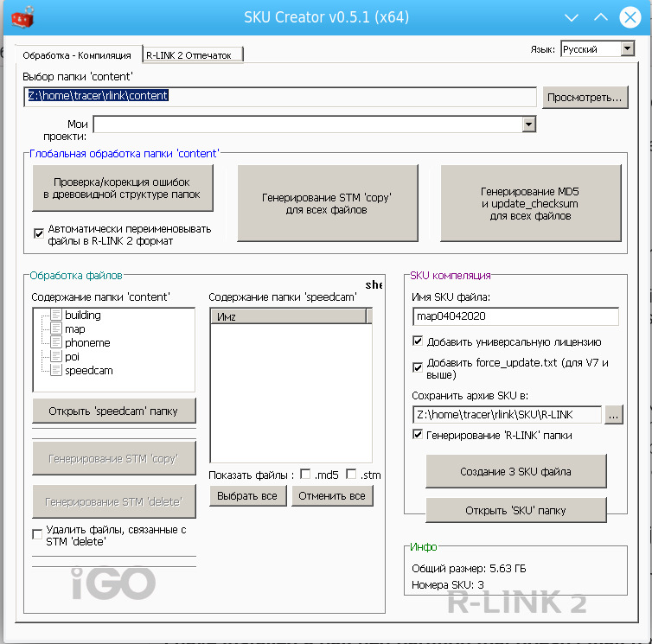Click the 'Имz' column header
This screenshot has height=644, width=652.
tap(289, 316)
